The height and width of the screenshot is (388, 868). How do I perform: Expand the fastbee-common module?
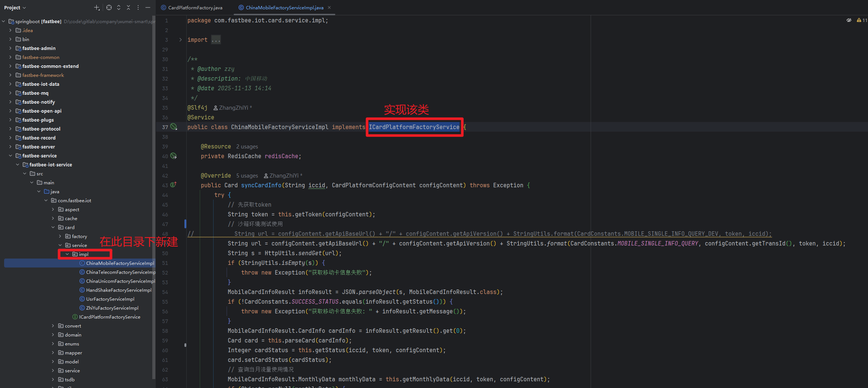point(10,57)
